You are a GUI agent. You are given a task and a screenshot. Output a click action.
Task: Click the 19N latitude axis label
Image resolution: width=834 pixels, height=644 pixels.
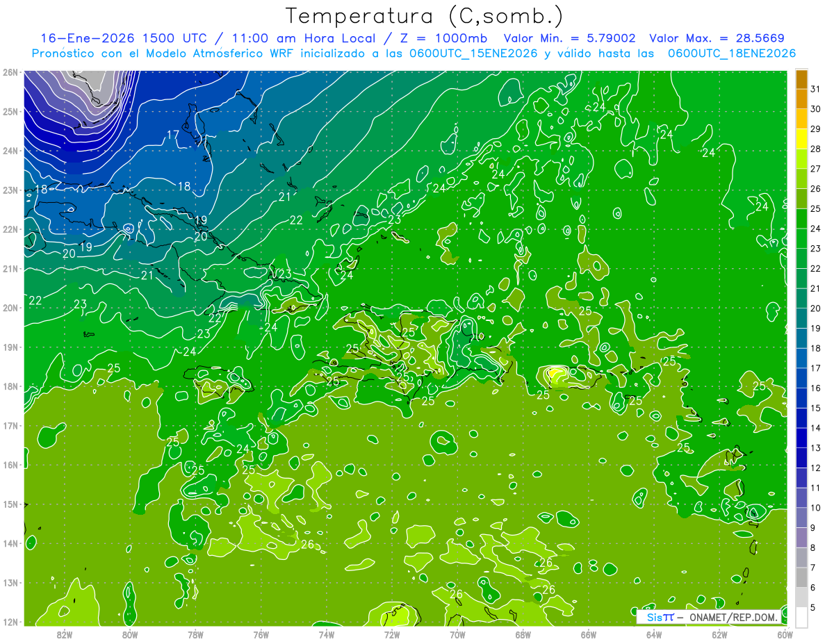[10, 347]
